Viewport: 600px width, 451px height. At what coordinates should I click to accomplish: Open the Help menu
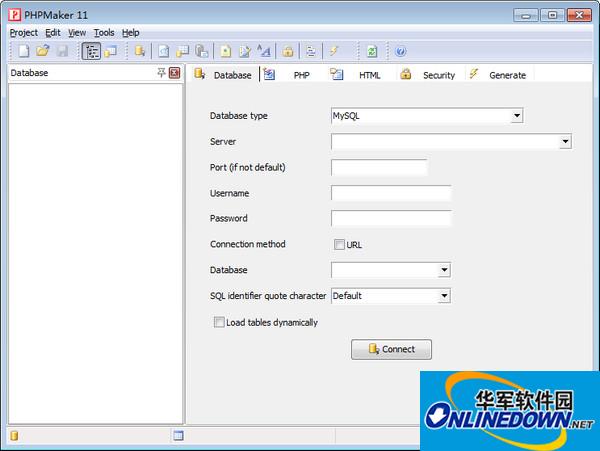[x=130, y=33]
